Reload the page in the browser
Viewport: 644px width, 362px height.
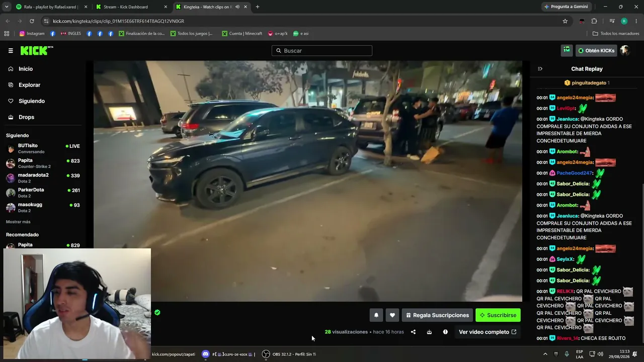pos(32,21)
